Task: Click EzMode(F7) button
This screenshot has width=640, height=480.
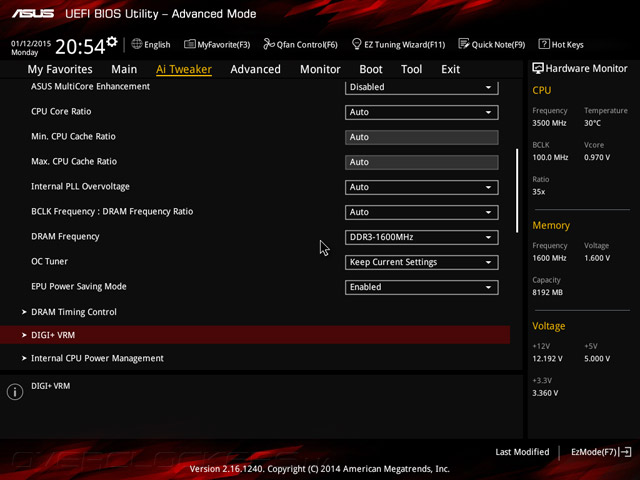Action: (x=601, y=452)
